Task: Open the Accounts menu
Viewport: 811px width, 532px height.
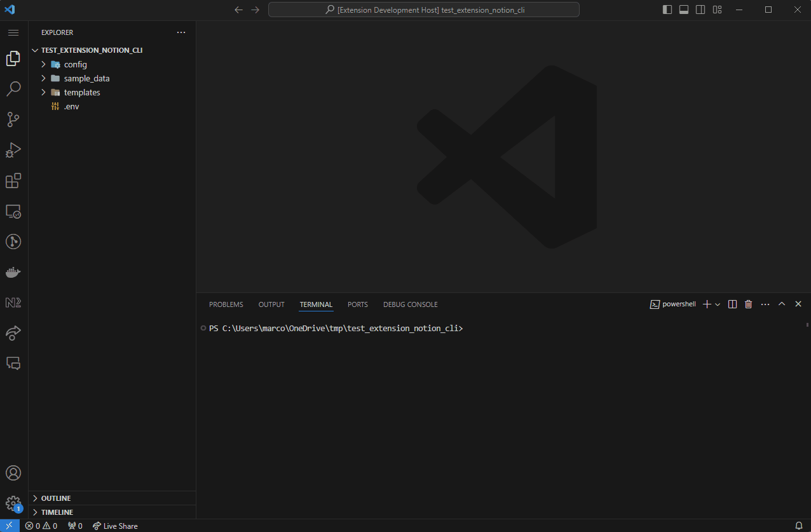Action: 13,473
